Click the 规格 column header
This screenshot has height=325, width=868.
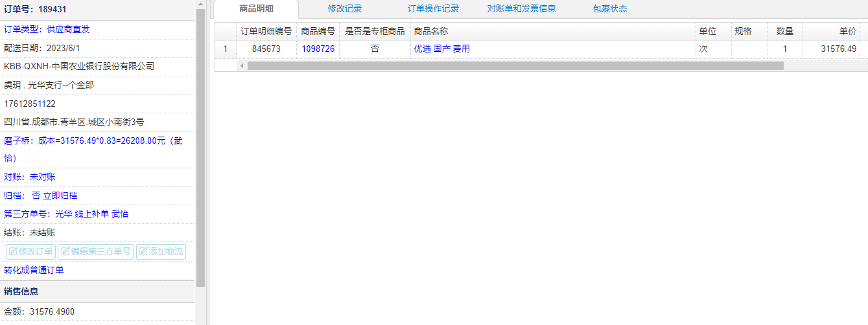749,31
